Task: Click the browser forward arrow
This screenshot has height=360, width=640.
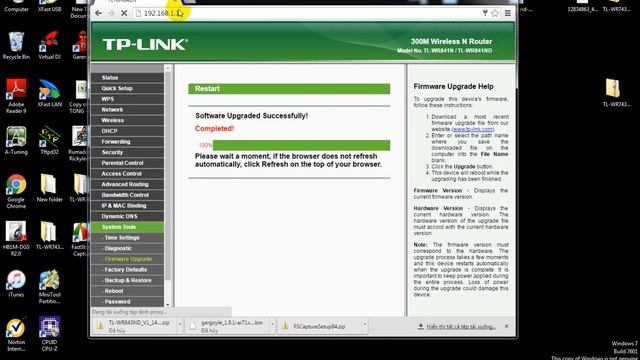Action: click(x=111, y=13)
